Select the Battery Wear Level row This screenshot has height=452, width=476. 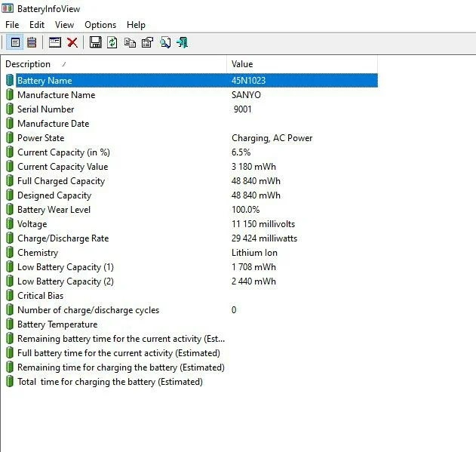[x=192, y=210]
